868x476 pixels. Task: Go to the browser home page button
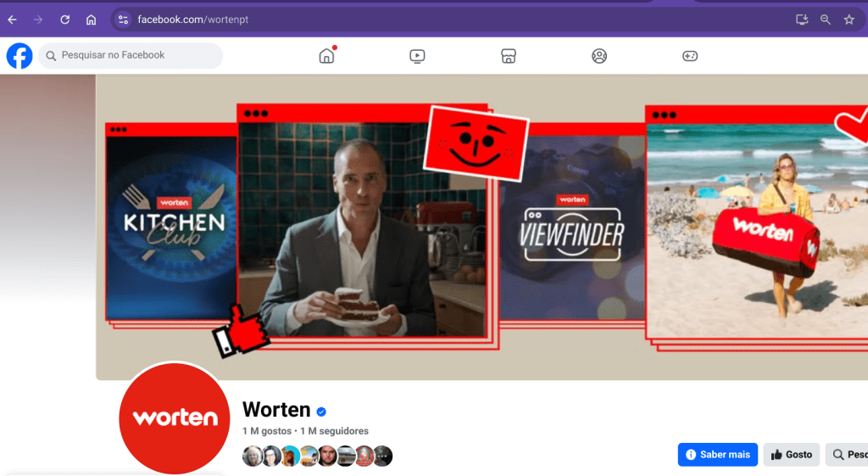pyautogui.click(x=92, y=20)
